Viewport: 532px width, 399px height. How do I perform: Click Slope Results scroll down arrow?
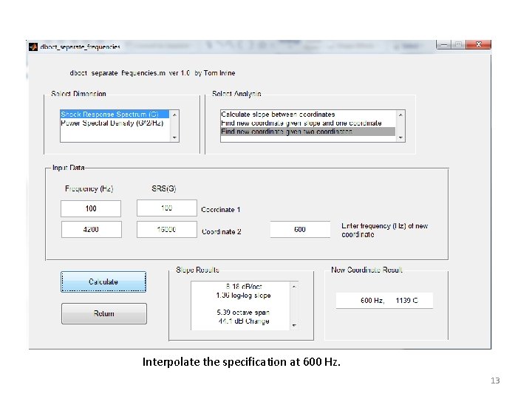click(294, 325)
